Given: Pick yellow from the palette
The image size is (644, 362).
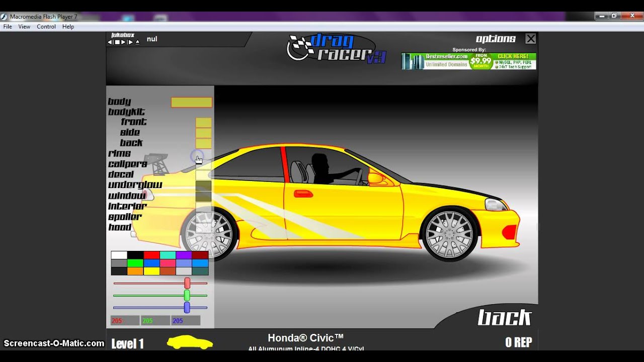Looking at the screenshot, I should 152,271.
